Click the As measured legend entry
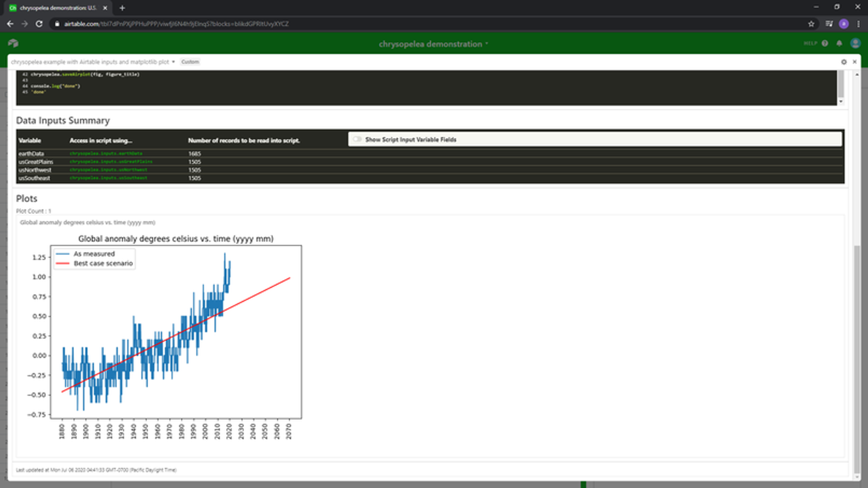 click(x=86, y=254)
